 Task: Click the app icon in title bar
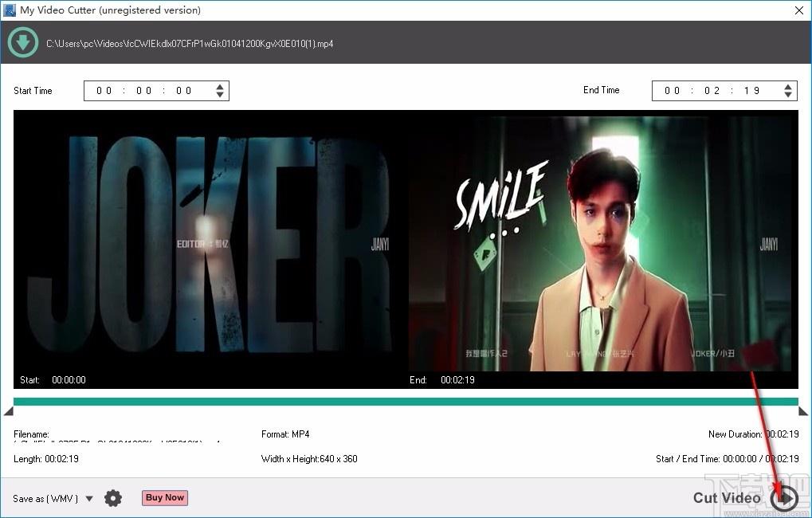click(x=10, y=10)
